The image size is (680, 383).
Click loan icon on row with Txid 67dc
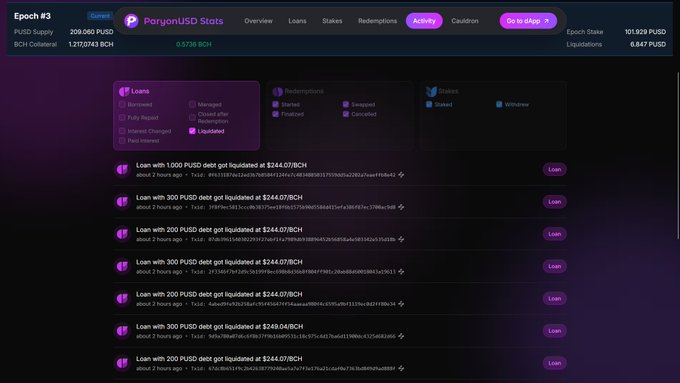tap(122, 363)
